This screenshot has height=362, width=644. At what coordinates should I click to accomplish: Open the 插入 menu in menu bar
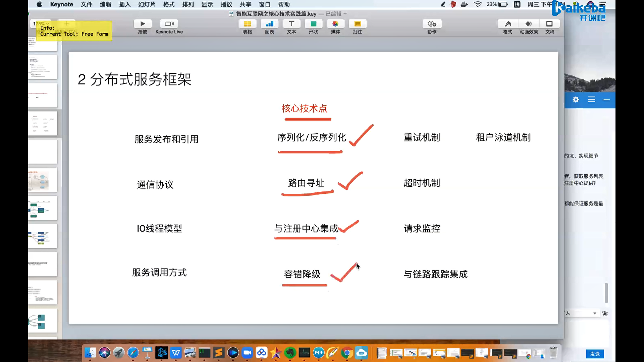tap(124, 4)
